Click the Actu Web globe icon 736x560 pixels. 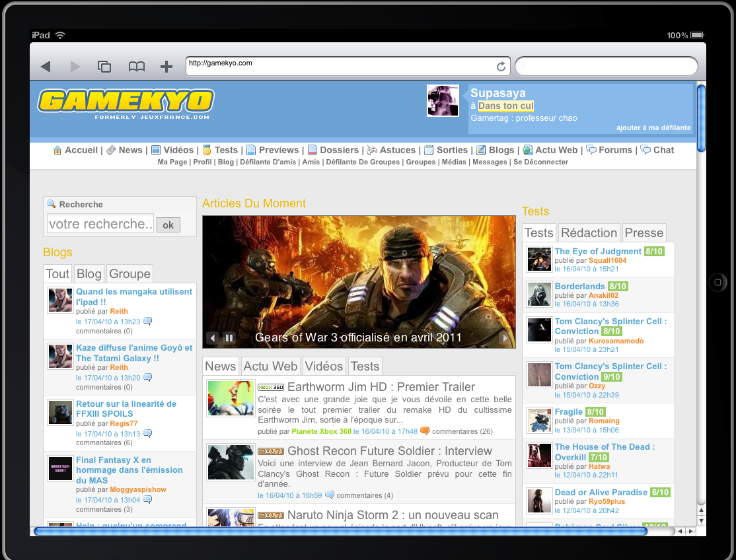pos(528,150)
